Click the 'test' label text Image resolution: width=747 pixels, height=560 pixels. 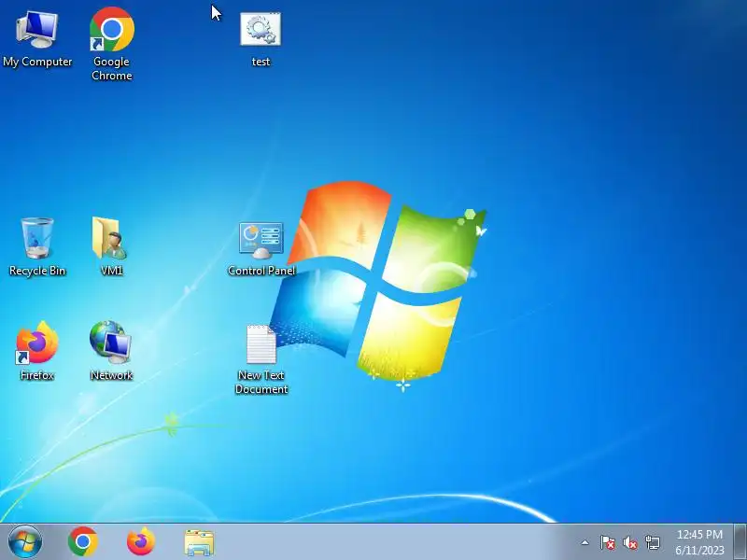coord(261,62)
